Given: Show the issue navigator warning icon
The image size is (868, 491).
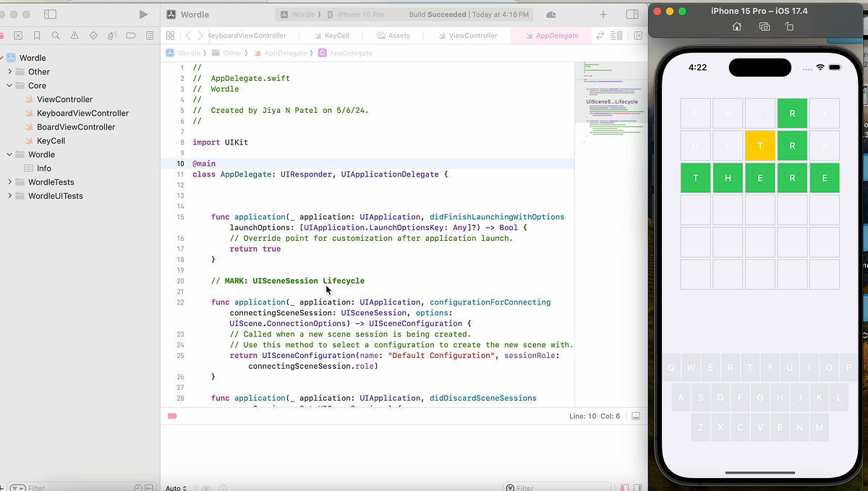Looking at the screenshot, I should [75, 34].
